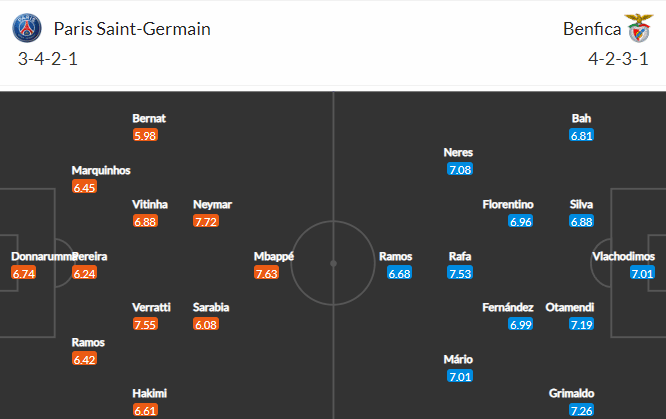Click Benfica striker Ramos 6.68 rating
This screenshot has height=419, width=666.
399,273
